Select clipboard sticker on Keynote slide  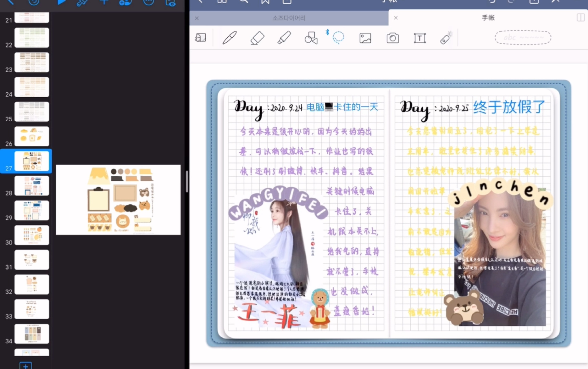point(99,199)
